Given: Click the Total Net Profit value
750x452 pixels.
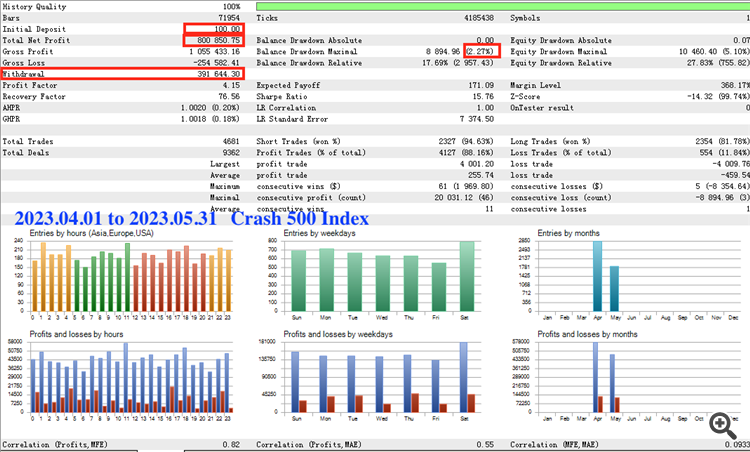Looking at the screenshot, I should click(219, 41).
